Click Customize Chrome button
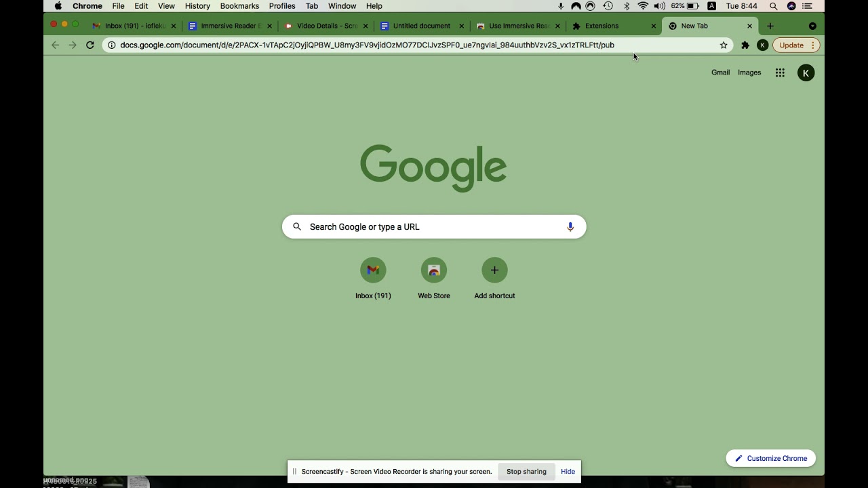 point(770,458)
